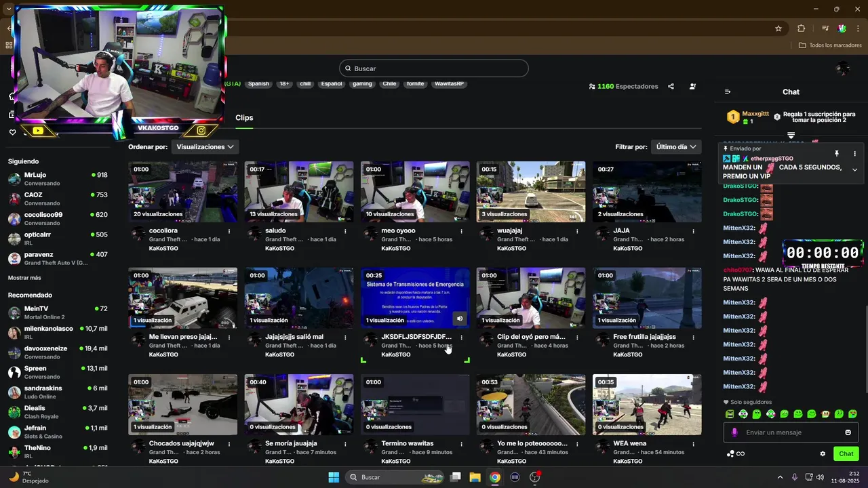
Task: Open options menu for WEA wena clip
Action: coord(693,444)
